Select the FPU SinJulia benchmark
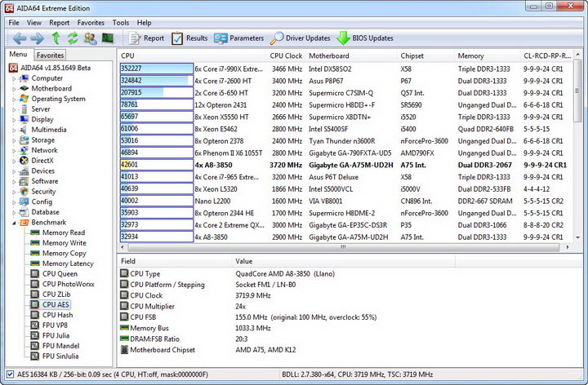The image size is (588, 385). click(60, 356)
